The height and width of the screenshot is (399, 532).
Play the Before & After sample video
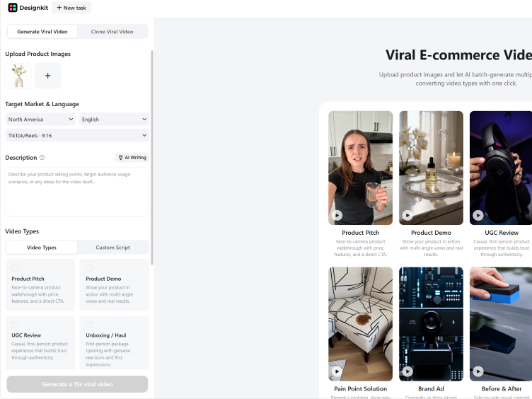478,371
